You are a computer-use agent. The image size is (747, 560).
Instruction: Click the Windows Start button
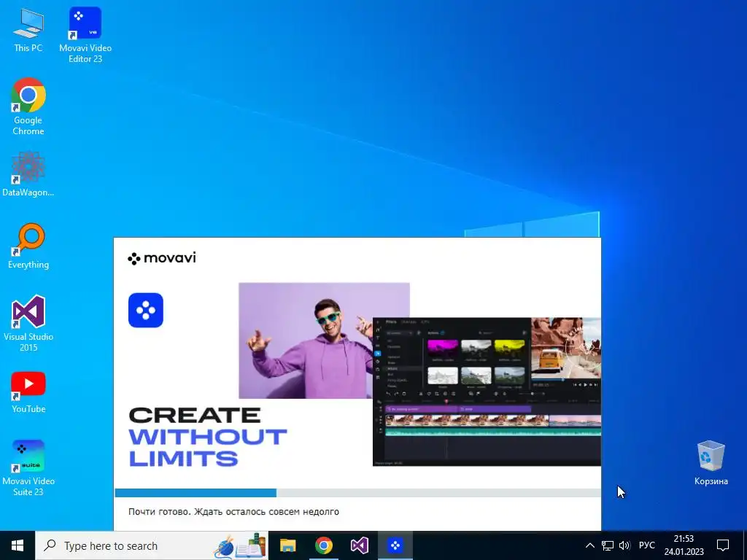(x=18, y=545)
